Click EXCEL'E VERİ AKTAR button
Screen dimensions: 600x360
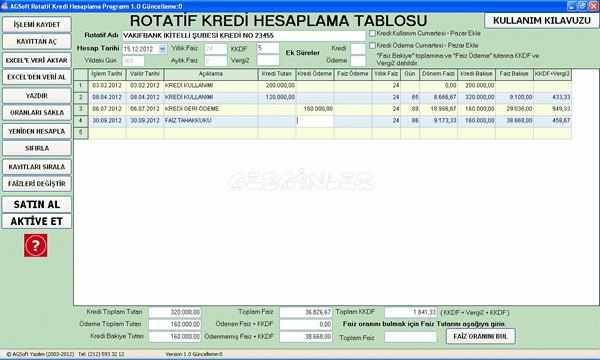click(37, 60)
